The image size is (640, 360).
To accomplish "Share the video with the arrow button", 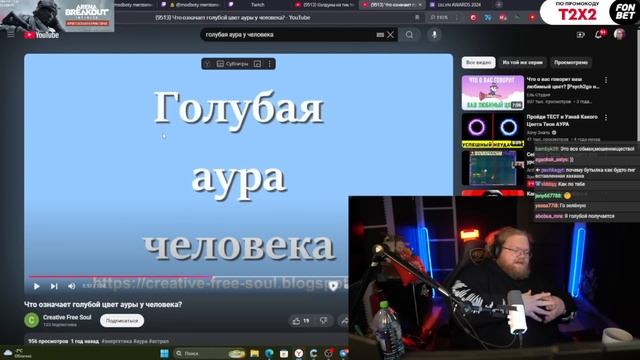I will [344, 321].
